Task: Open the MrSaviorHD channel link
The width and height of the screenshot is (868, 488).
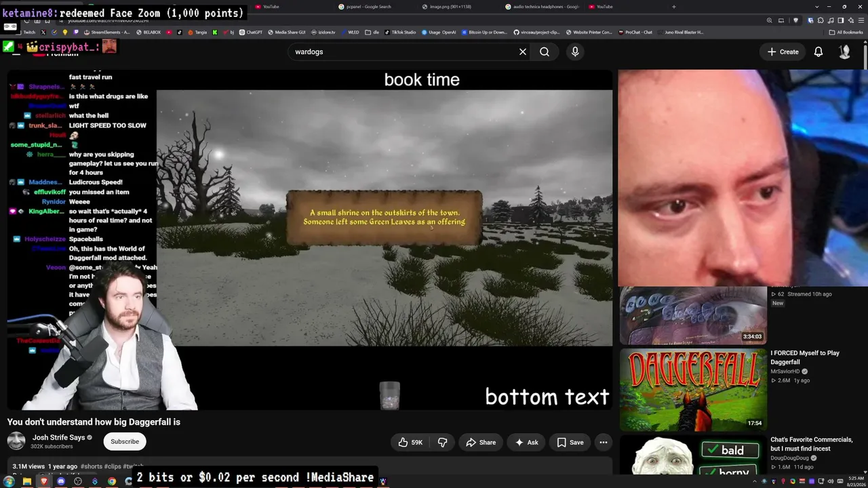Action: 785,371
